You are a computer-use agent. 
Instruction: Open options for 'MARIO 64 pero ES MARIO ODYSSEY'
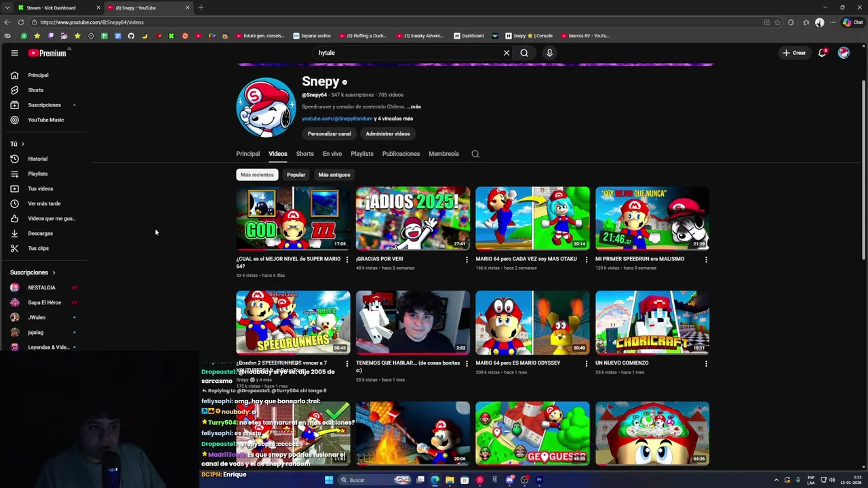tap(587, 364)
